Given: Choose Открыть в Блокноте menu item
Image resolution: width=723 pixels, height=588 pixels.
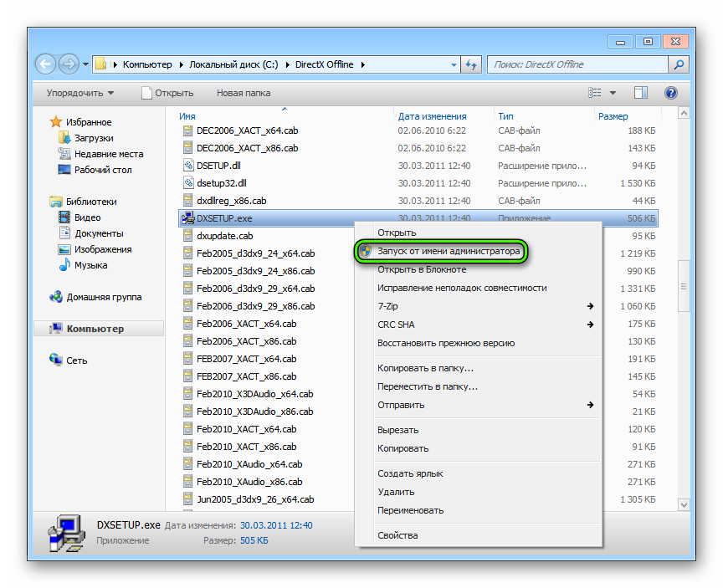Looking at the screenshot, I should (x=478, y=269).
